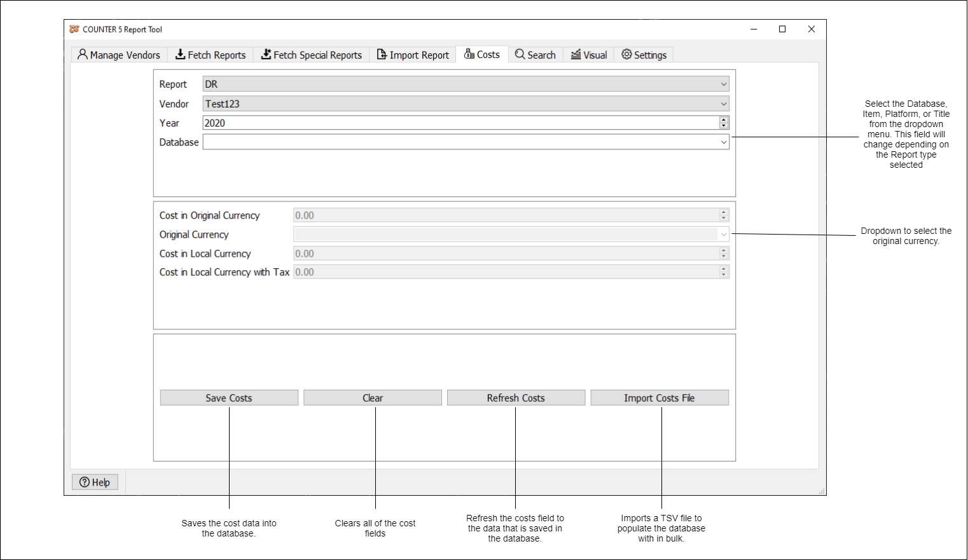This screenshot has width=968, height=560.
Task: Click the Manage Vendors person icon
Action: click(83, 55)
